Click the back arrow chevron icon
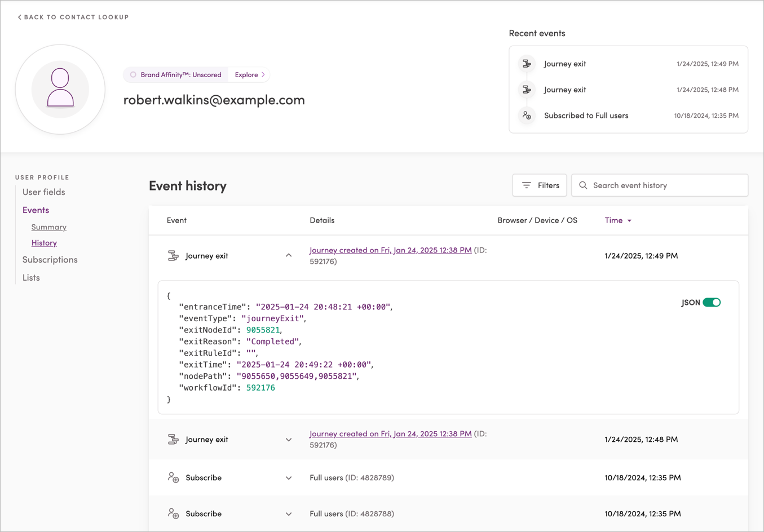 [19, 17]
